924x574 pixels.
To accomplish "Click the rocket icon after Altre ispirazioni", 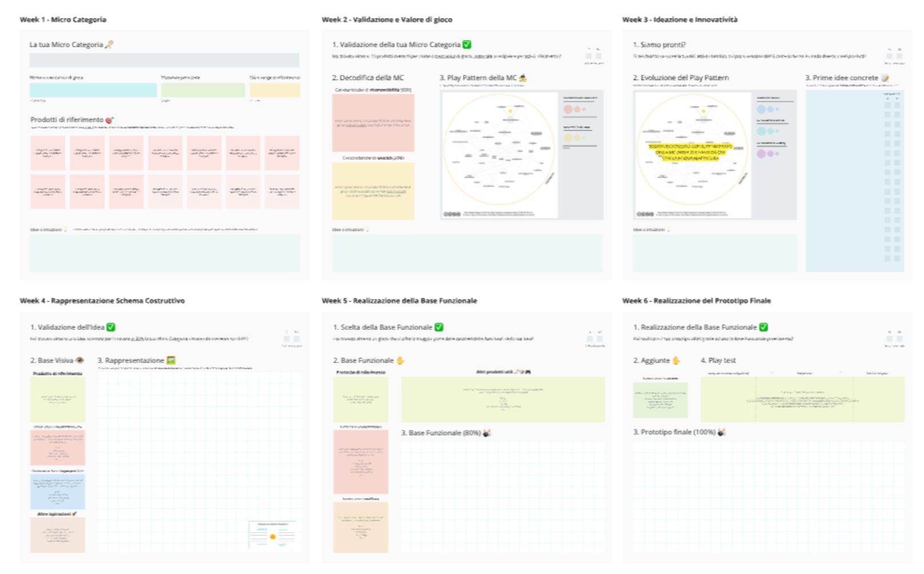I will coord(74,514).
